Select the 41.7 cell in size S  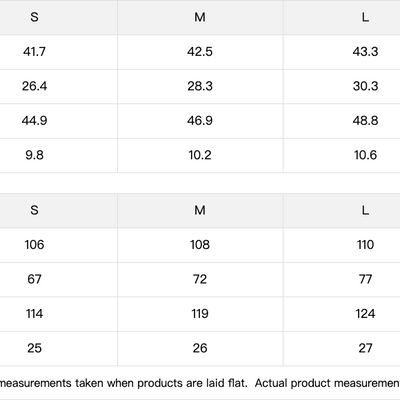(34, 52)
